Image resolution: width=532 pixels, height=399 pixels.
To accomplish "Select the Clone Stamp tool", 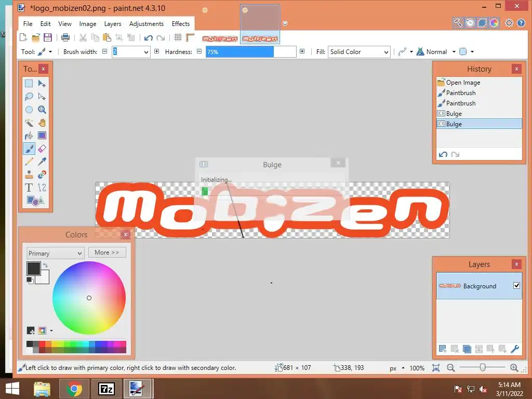I will [29, 175].
